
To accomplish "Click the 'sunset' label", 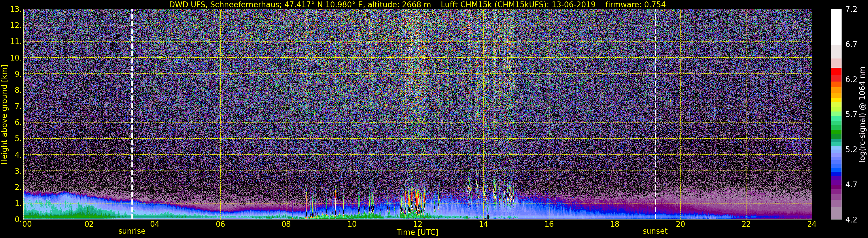I will 655,231.
